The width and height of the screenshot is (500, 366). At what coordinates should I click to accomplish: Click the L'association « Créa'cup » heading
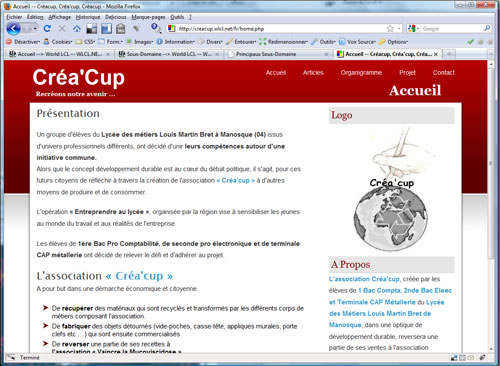[x=105, y=276]
